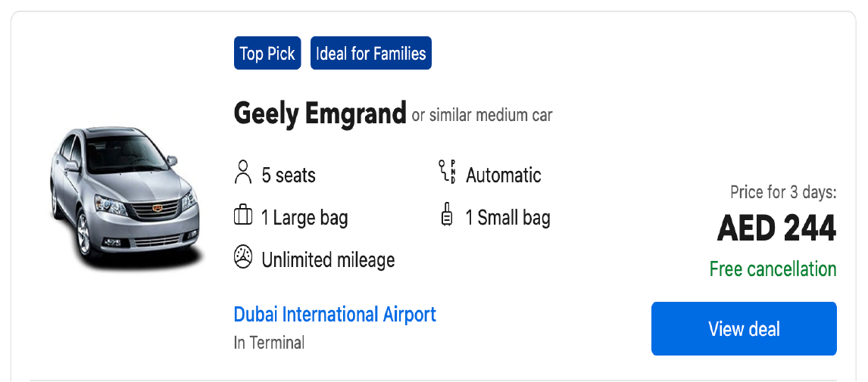
Task: Click the 'Automatic' transmission label
Action: 503,175
